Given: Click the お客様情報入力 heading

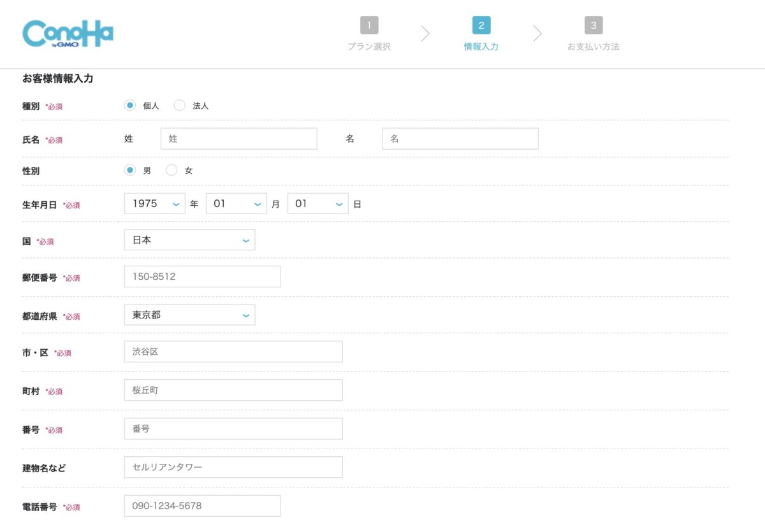Looking at the screenshot, I should click(x=58, y=78).
